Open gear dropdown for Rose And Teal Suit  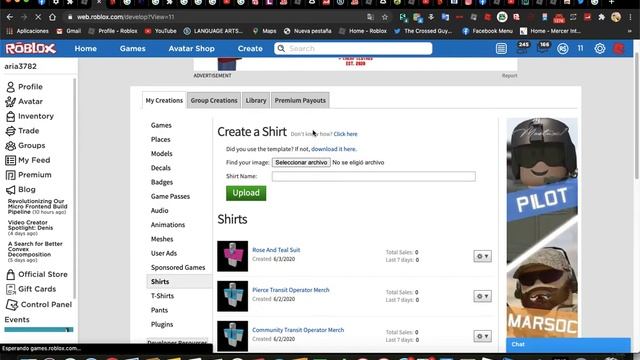click(x=482, y=256)
